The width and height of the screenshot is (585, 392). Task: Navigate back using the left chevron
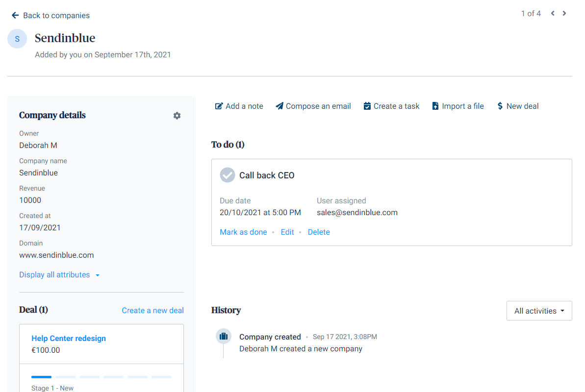[x=553, y=13]
